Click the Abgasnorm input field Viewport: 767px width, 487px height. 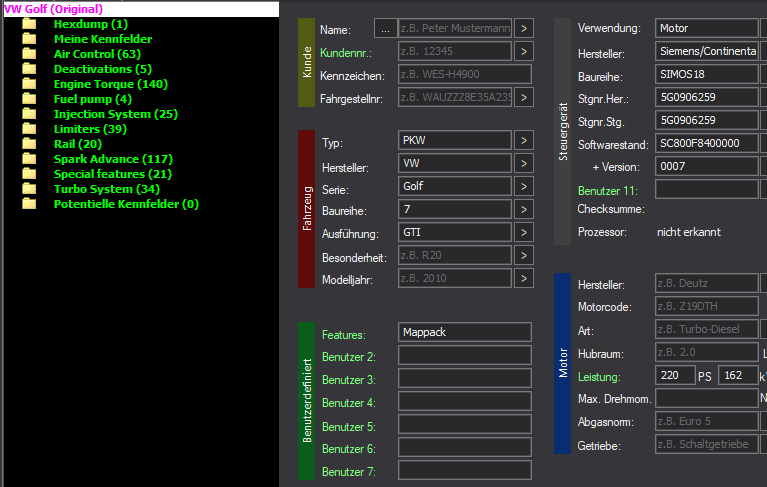coord(707,421)
